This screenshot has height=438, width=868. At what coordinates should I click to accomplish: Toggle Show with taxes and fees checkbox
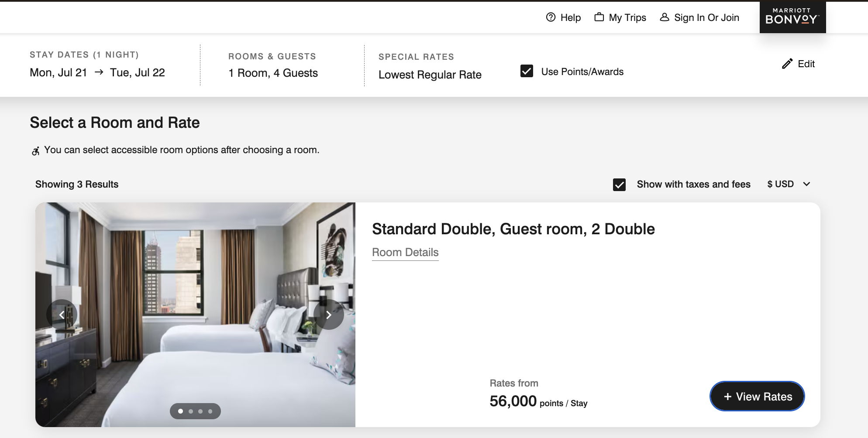tap(619, 185)
